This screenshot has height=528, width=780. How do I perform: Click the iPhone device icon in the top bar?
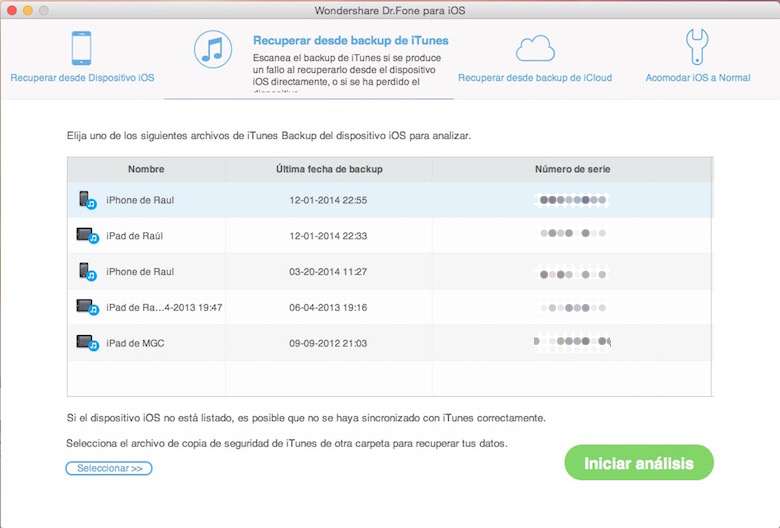pyautogui.click(x=81, y=48)
